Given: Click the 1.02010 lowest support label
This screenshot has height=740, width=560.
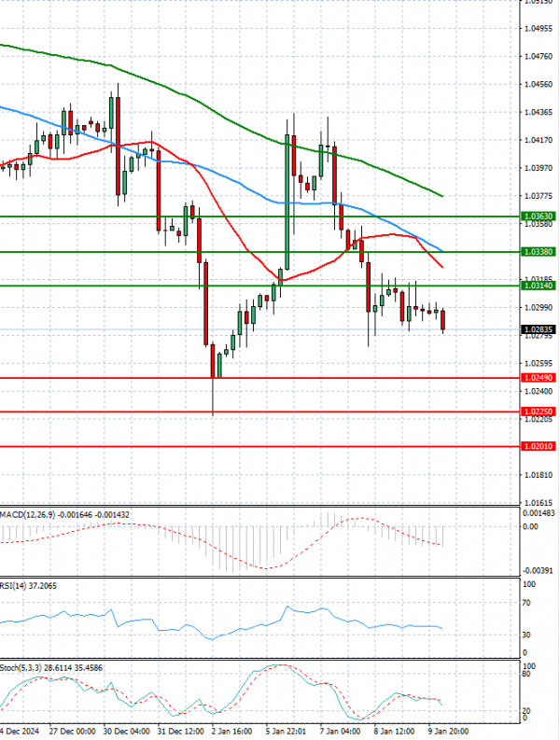Looking at the screenshot, I should click(x=539, y=446).
